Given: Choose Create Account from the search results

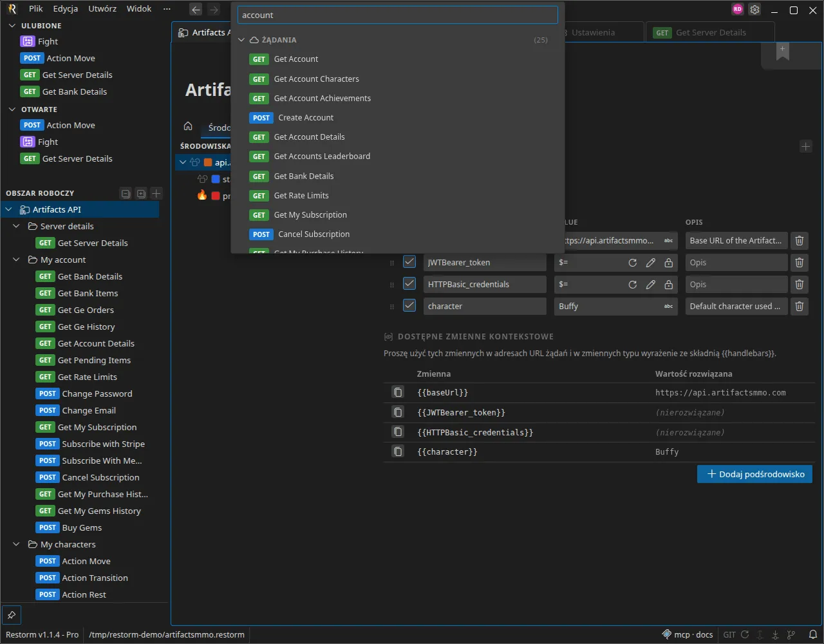Looking at the screenshot, I should (x=397, y=118).
